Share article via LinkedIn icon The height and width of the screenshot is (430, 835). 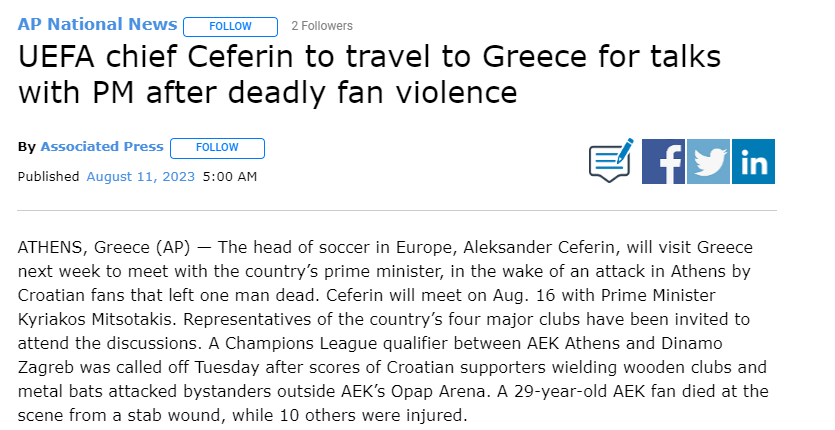753,161
